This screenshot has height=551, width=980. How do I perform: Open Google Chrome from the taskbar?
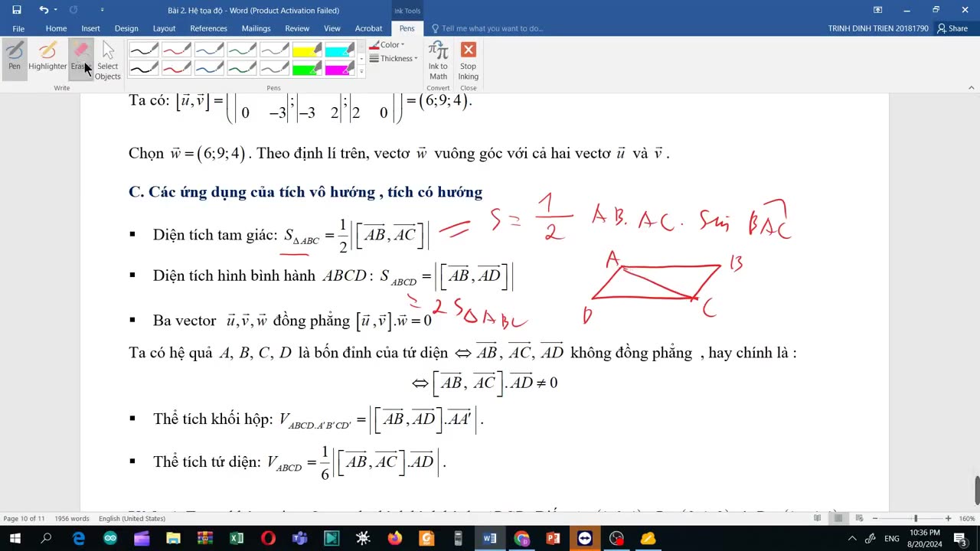[x=521, y=538]
